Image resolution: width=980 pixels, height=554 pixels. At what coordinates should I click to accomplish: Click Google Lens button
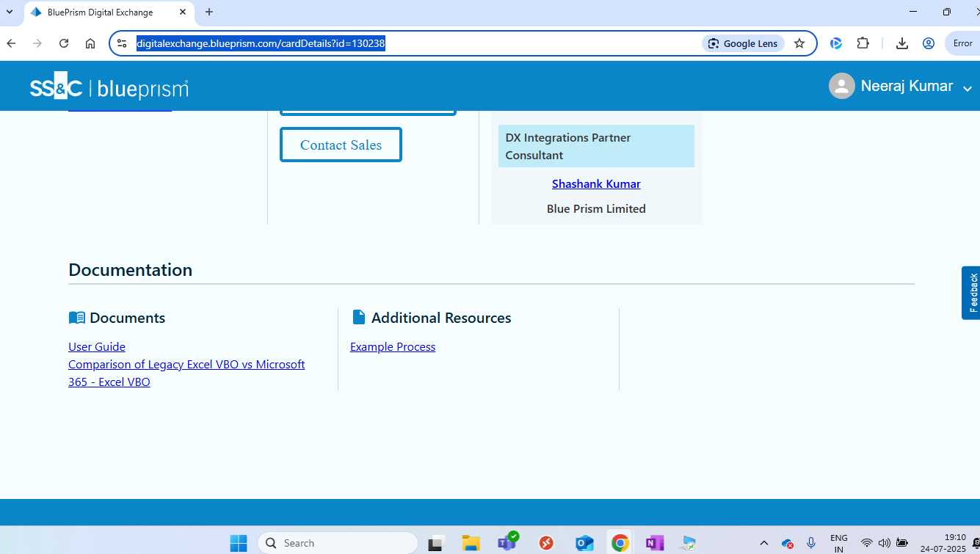pyautogui.click(x=744, y=43)
